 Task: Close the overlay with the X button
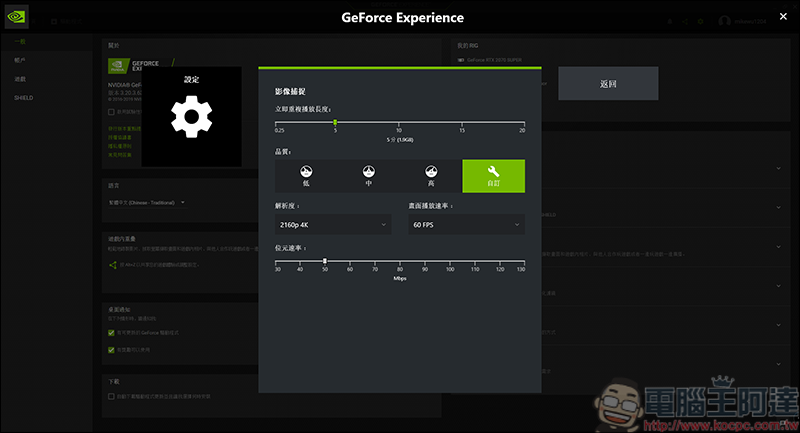click(783, 16)
